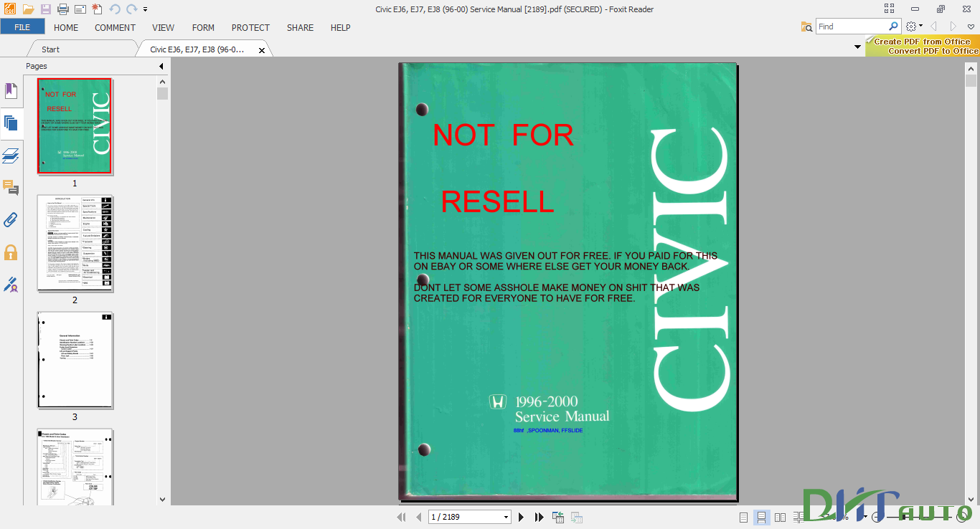Go to next view icon
Viewport: 980px width, 529px height.
(x=576, y=517)
